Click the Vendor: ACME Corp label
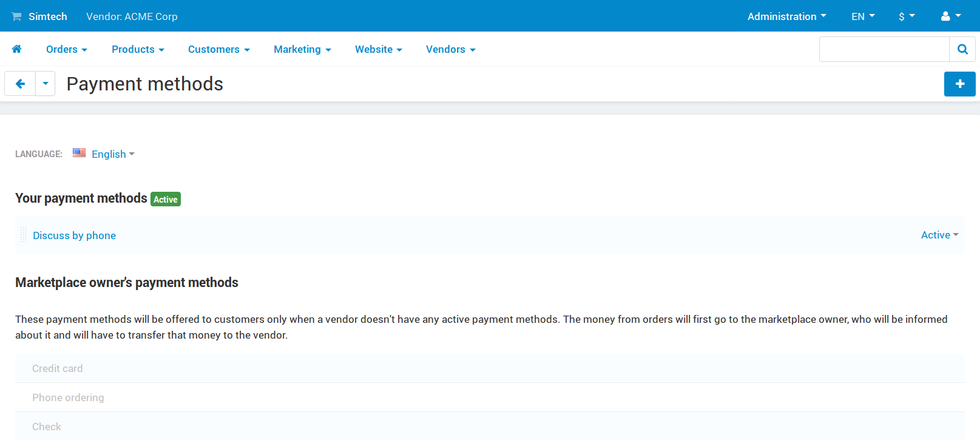 click(132, 16)
